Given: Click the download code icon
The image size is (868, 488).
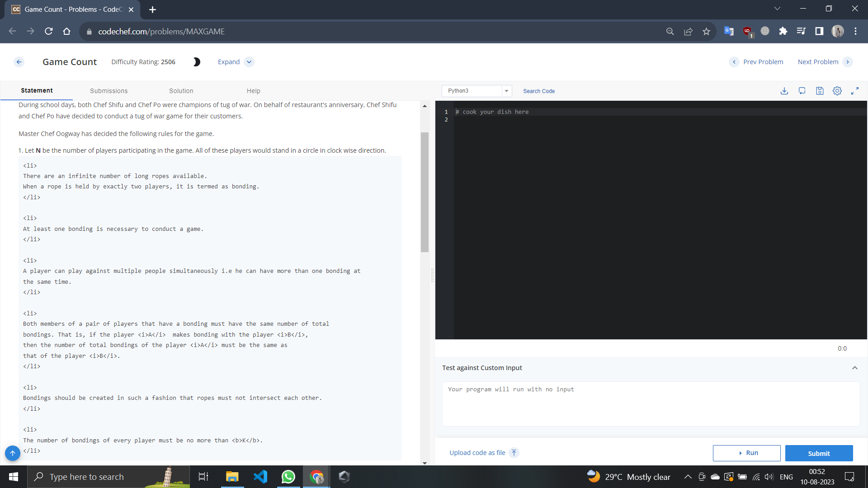Looking at the screenshot, I should [x=784, y=91].
